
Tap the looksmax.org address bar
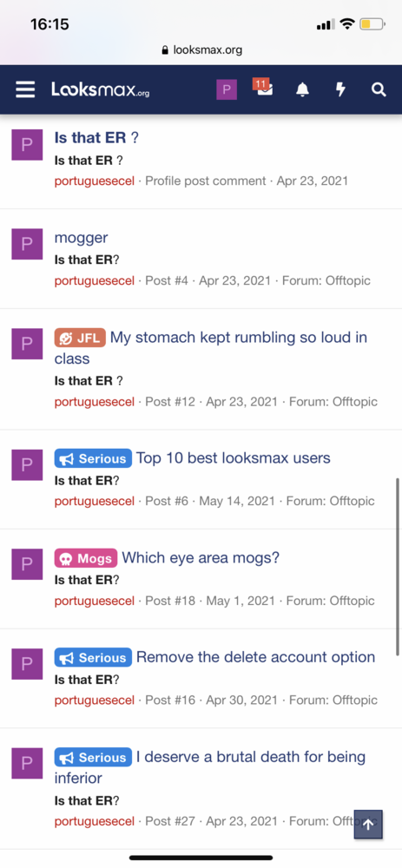click(201, 50)
